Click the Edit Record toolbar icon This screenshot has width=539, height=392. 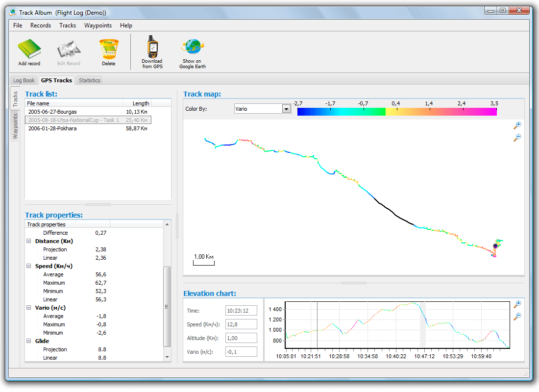pyautogui.click(x=69, y=49)
